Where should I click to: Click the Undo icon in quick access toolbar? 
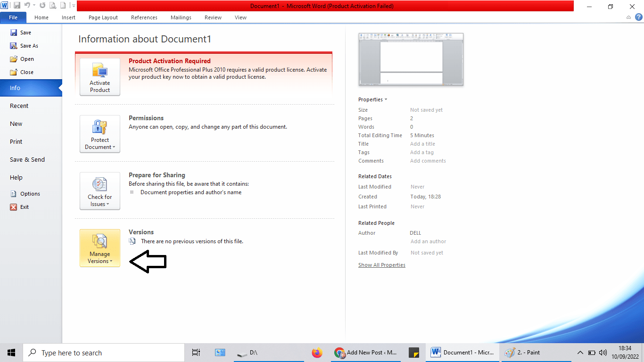tap(27, 6)
